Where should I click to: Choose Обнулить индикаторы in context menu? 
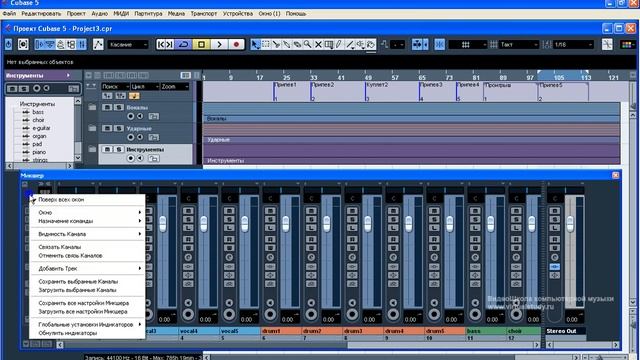87,333
